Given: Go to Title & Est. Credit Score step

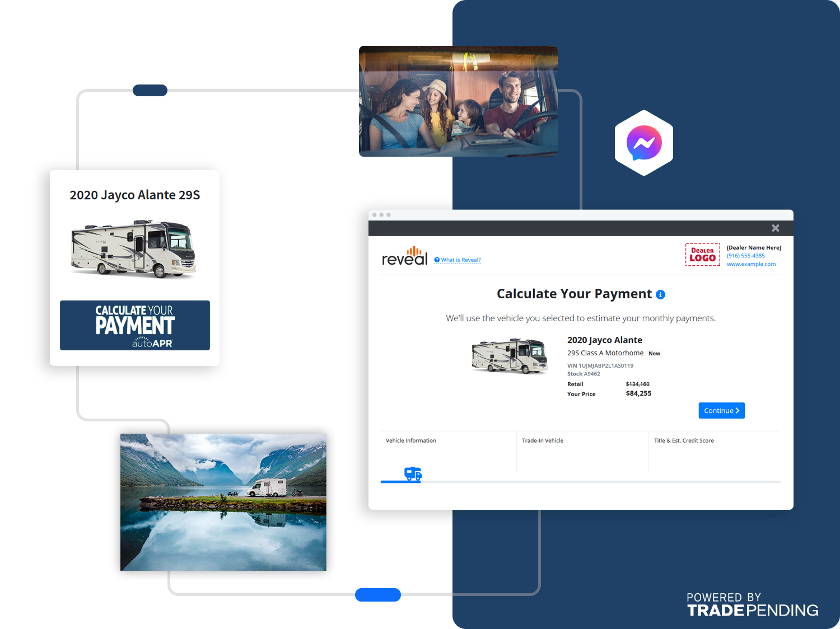Looking at the screenshot, I should click(684, 441).
